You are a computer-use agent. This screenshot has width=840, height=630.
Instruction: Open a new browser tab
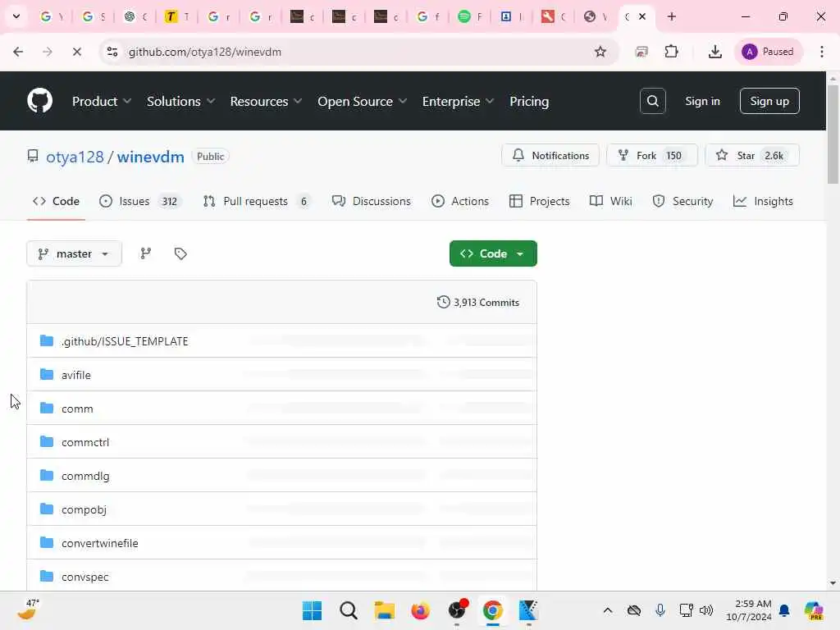tap(671, 16)
